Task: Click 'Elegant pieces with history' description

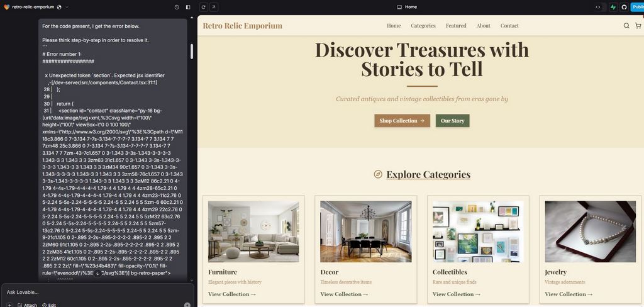Action: click(x=235, y=282)
